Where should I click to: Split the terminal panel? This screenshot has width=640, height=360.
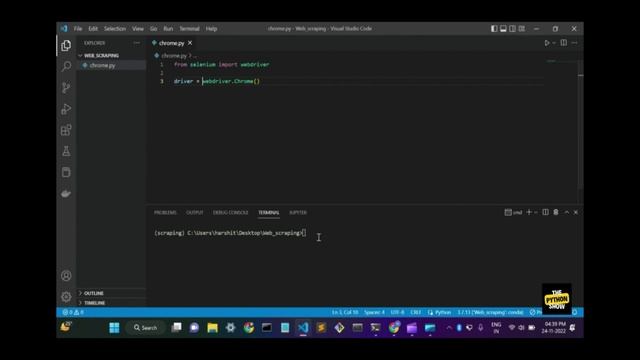click(x=545, y=212)
